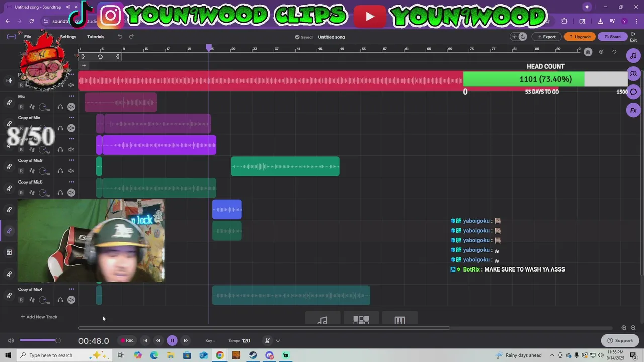Click the orange Upgrade button

[x=580, y=37]
